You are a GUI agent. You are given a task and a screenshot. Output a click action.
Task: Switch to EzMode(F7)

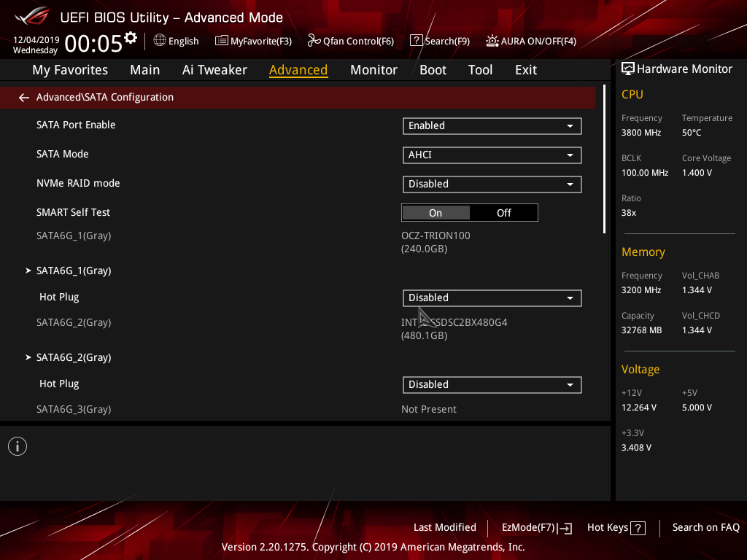(536, 528)
